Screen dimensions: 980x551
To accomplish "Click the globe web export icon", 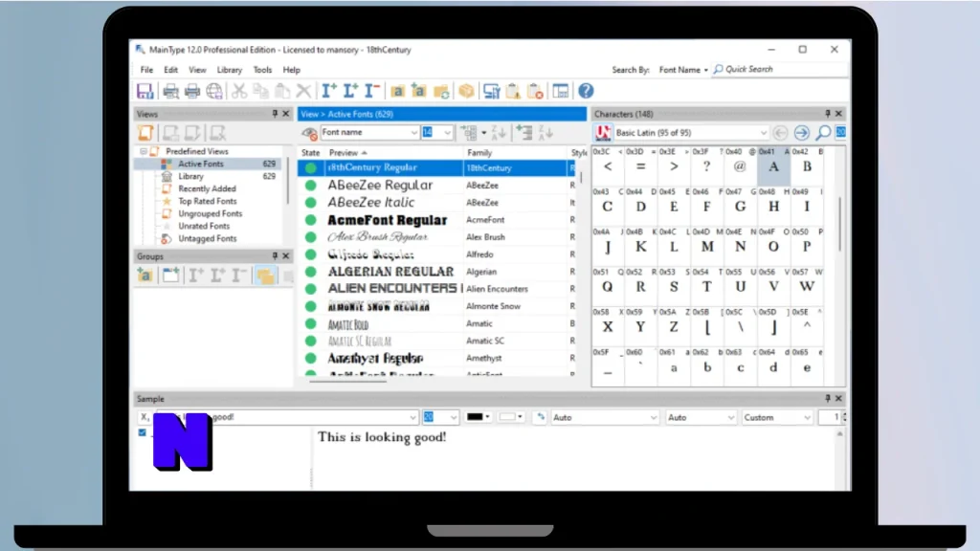I will pos(214,91).
